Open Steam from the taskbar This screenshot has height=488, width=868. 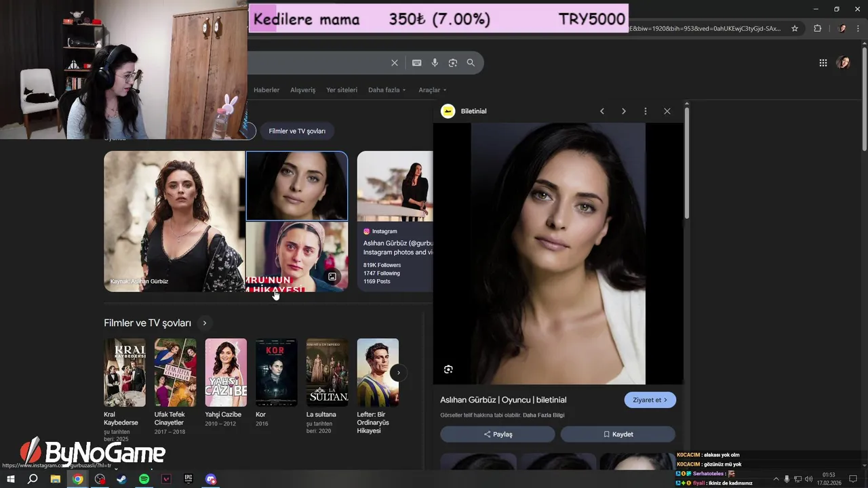click(x=121, y=479)
